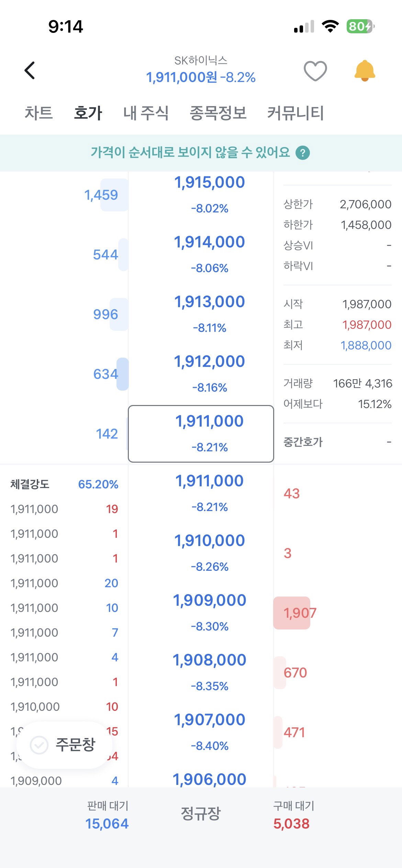The width and height of the screenshot is (402, 868).
Task: Select the 1,907,000 bid price row
Action: [x=201, y=732]
